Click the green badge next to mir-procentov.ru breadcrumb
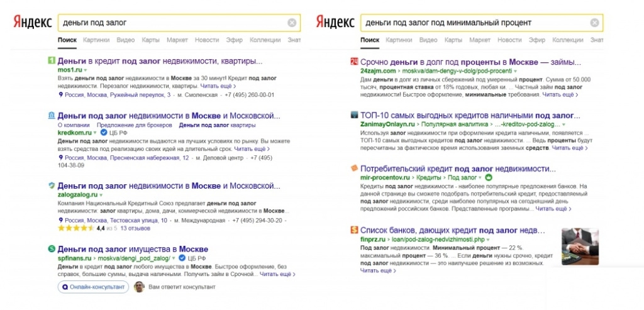This screenshot has width=644, height=310. 488,178
